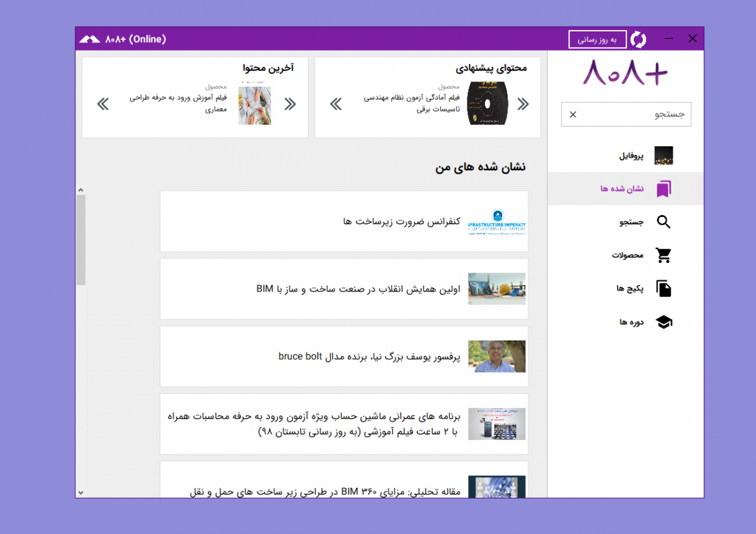The width and height of the screenshot is (756, 534).
Task: Click the large 808+ logo in sidebar
Action: click(x=625, y=73)
